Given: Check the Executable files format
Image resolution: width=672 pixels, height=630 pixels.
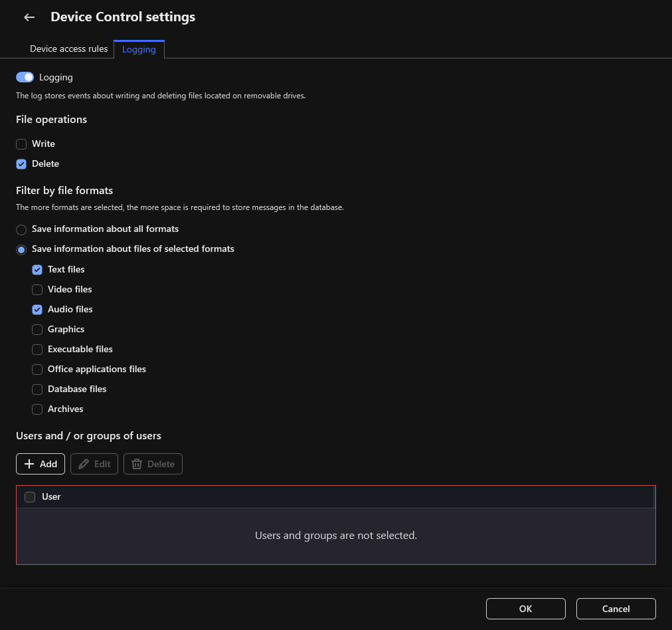Looking at the screenshot, I should click(37, 349).
